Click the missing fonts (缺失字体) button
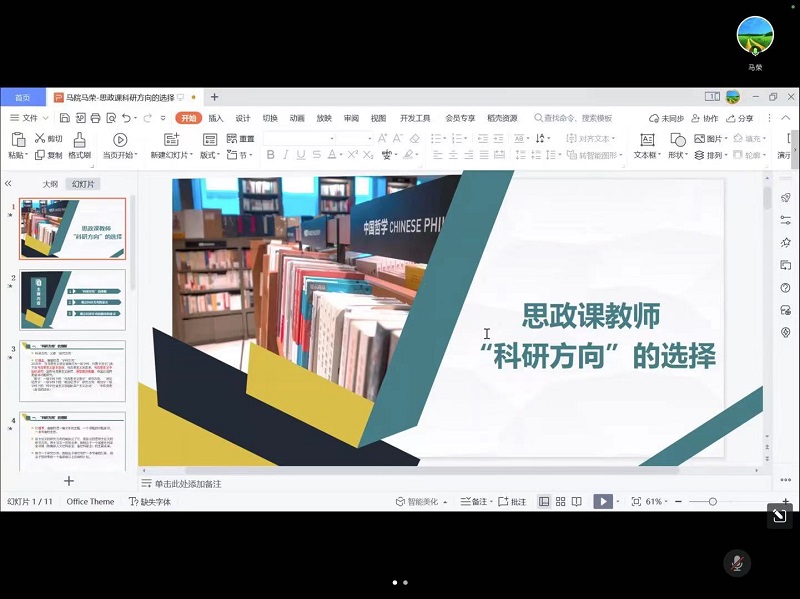Screen dimensions: 800x599 (x=149, y=501)
